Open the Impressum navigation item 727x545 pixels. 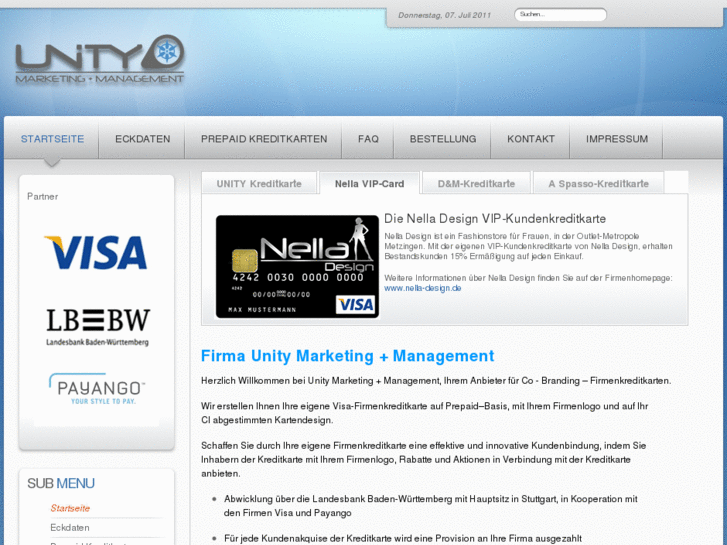point(617,139)
